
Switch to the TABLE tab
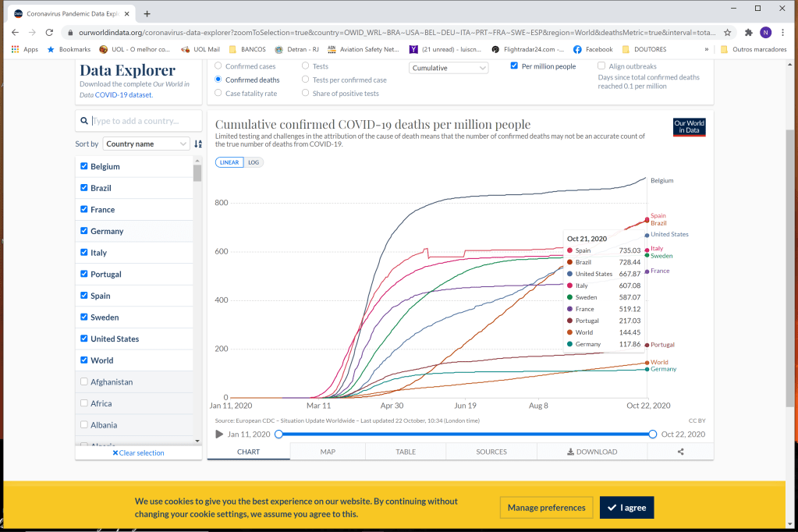(x=406, y=452)
